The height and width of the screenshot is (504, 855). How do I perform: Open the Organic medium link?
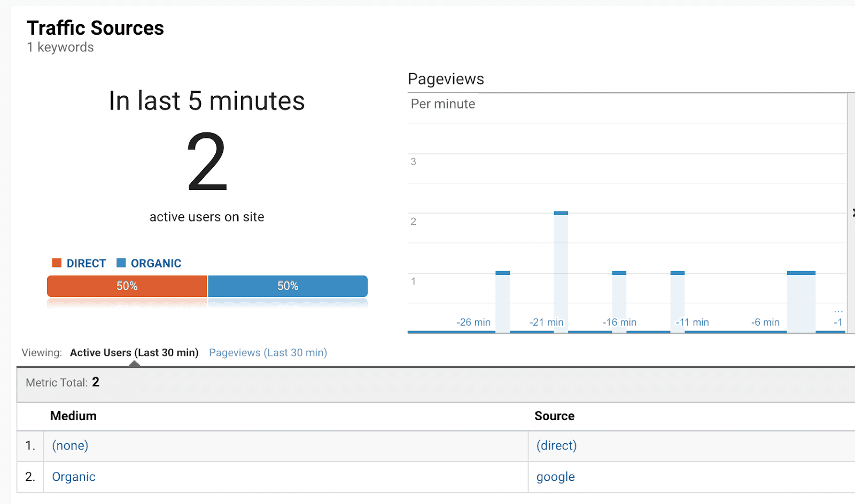point(74,477)
